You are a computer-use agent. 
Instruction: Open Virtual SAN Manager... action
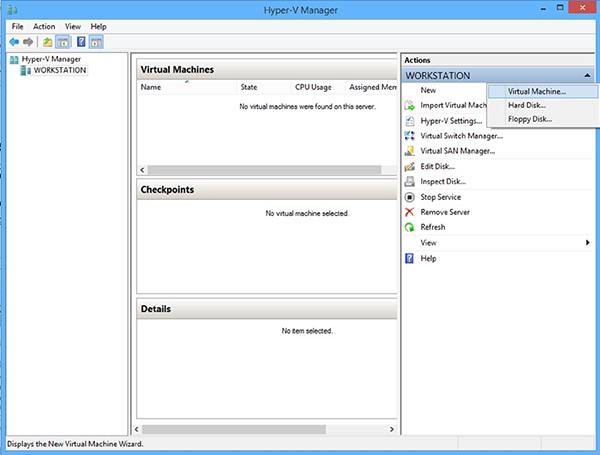[458, 151]
